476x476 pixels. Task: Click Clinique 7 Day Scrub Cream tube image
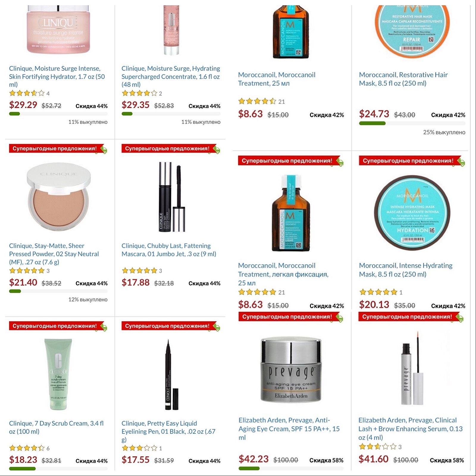click(x=58, y=374)
